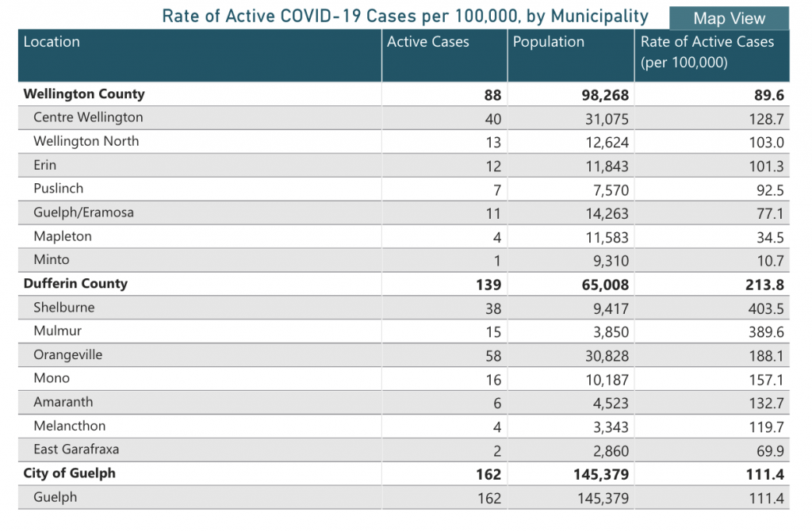Select the Puslinch municipality row
Screen dimensions: 812x532
click(x=58, y=189)
